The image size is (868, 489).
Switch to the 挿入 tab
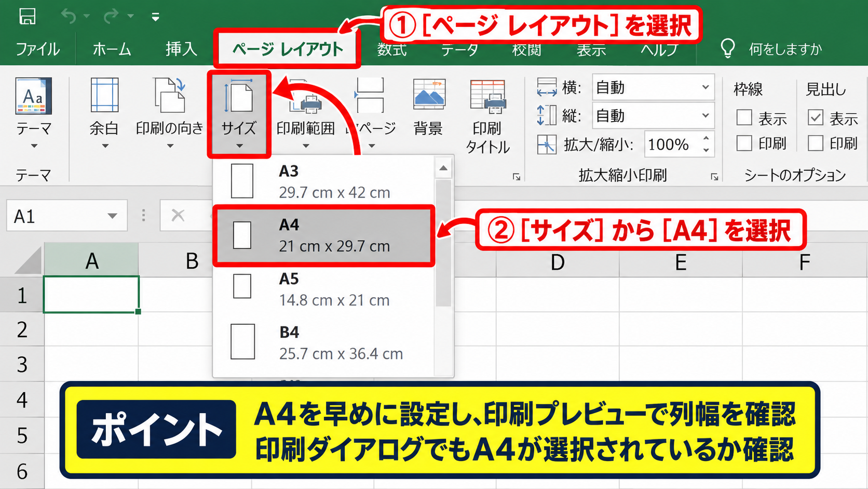coord(181,49)
